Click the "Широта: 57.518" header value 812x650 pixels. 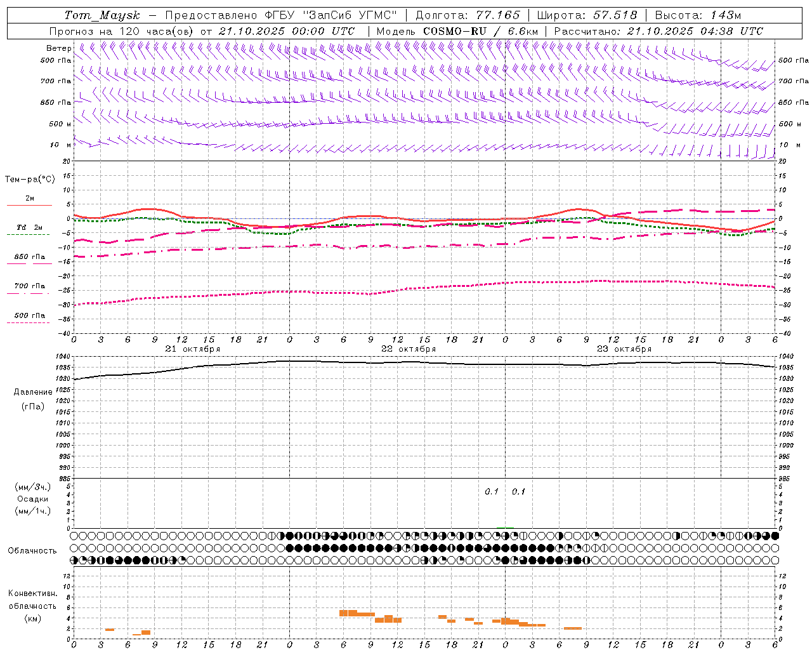[587, 15]
